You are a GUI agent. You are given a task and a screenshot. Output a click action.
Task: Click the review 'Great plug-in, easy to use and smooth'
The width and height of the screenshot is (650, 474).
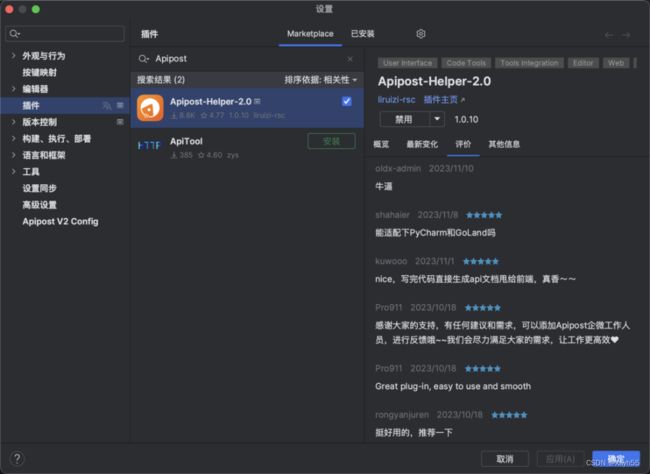[453, 386]
